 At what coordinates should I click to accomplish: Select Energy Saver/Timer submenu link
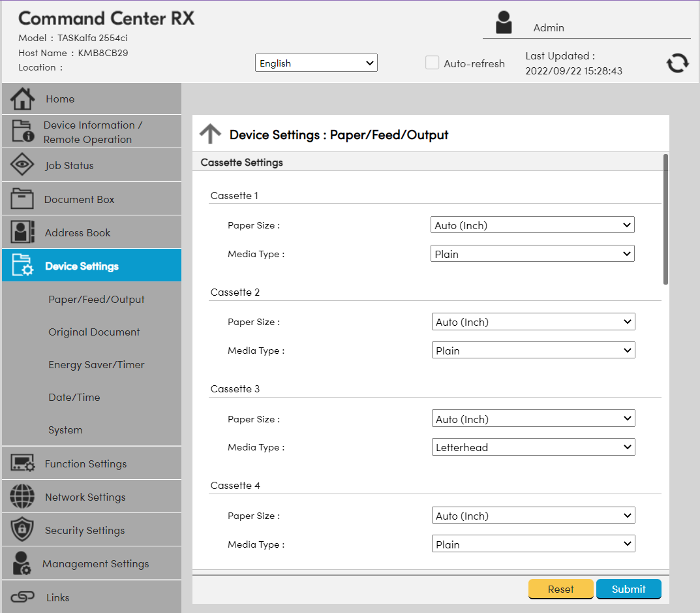point(97,364)
